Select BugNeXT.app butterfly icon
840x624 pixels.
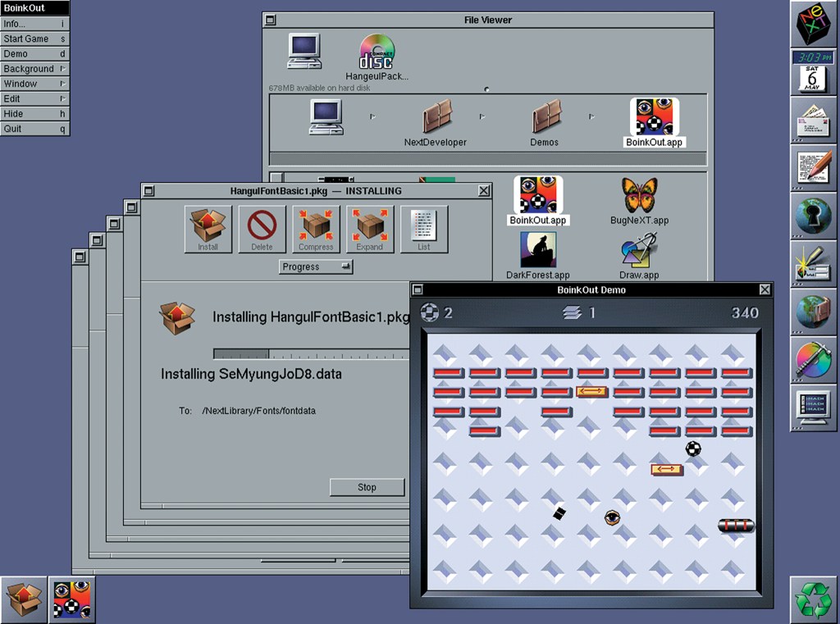coord(639,201)
